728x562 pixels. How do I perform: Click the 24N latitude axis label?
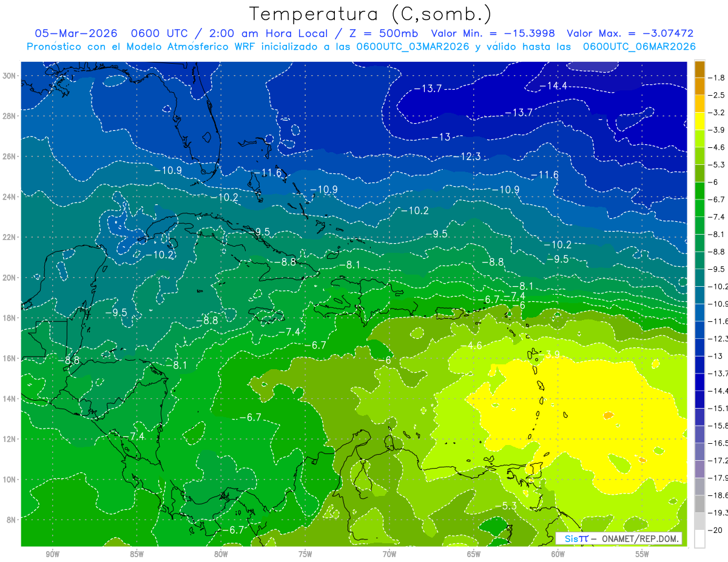pyautogui.click(x=10, y=196)
